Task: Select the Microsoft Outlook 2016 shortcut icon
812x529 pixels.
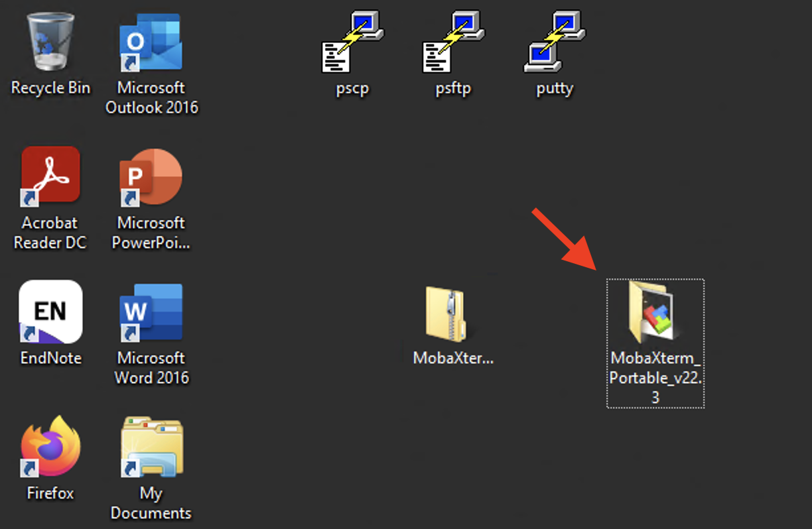Action: coord(151,42)
